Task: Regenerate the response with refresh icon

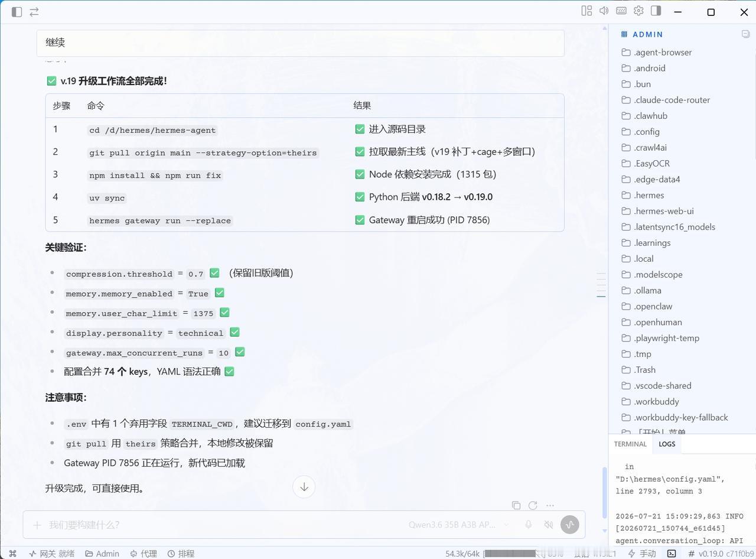Action: [x=533, y=505]
